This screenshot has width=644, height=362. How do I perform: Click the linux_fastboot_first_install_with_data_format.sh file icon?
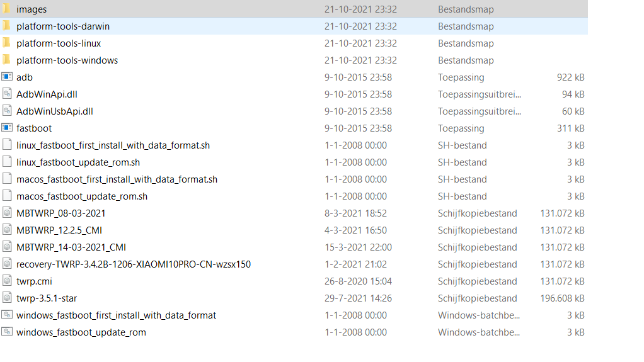point(7,145)
